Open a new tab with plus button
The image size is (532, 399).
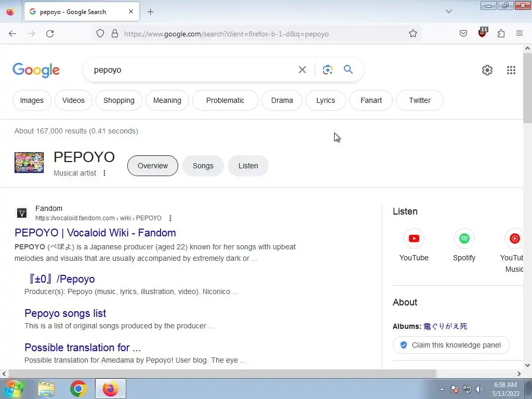pos(151,12)
